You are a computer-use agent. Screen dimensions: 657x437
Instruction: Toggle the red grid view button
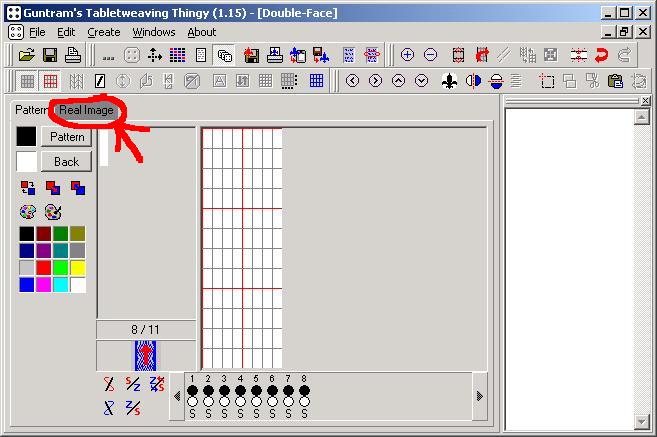tap(50, 81)
